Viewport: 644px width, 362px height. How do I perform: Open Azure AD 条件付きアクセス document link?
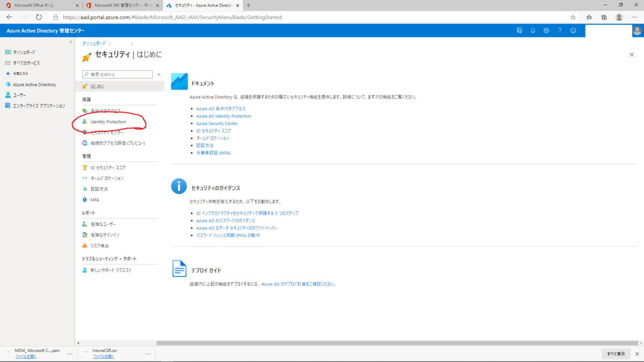(x=221, y=109)
